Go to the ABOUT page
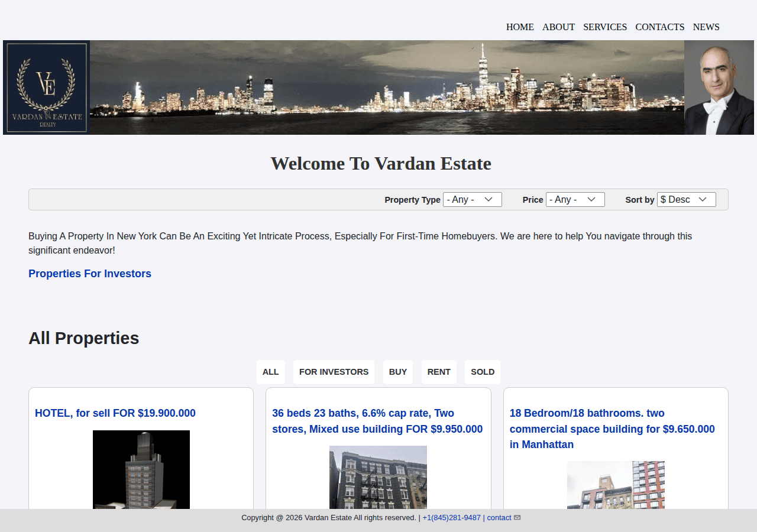Image resolution: width=757 pixels, height=532 pixels. 558,27
